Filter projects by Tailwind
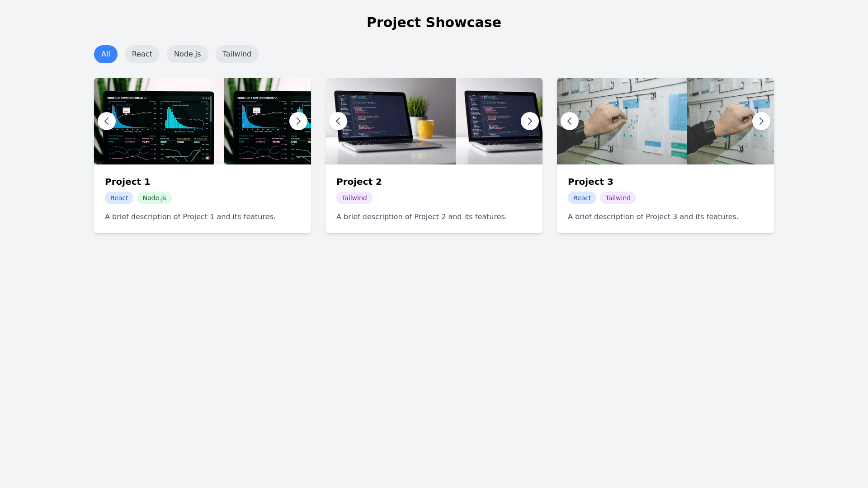 tap(237, 54)
